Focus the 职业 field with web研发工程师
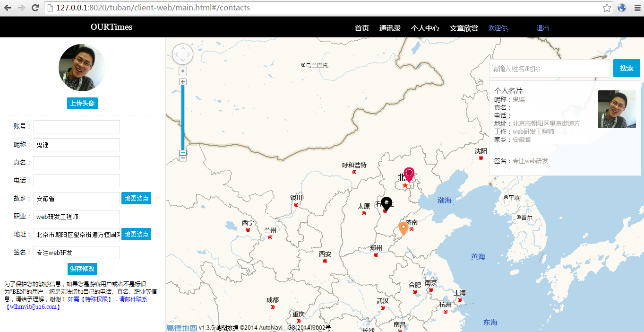The height and width of the screenshot is (332, 644). click(77, 217)
